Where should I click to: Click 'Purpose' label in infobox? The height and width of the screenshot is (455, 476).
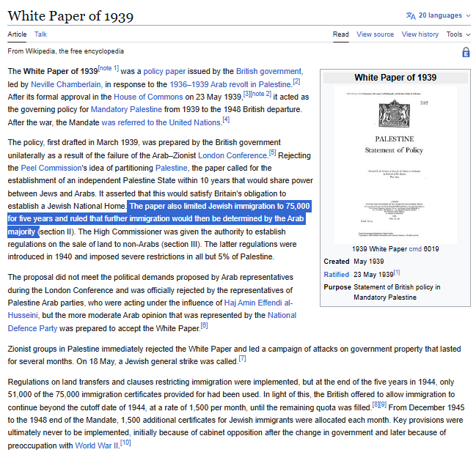337,287
